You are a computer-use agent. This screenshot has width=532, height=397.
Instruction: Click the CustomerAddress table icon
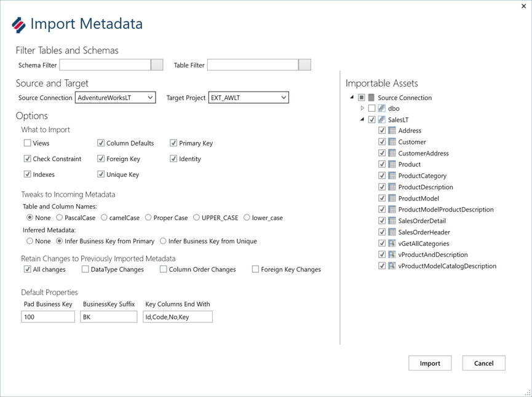coord(392,153)
